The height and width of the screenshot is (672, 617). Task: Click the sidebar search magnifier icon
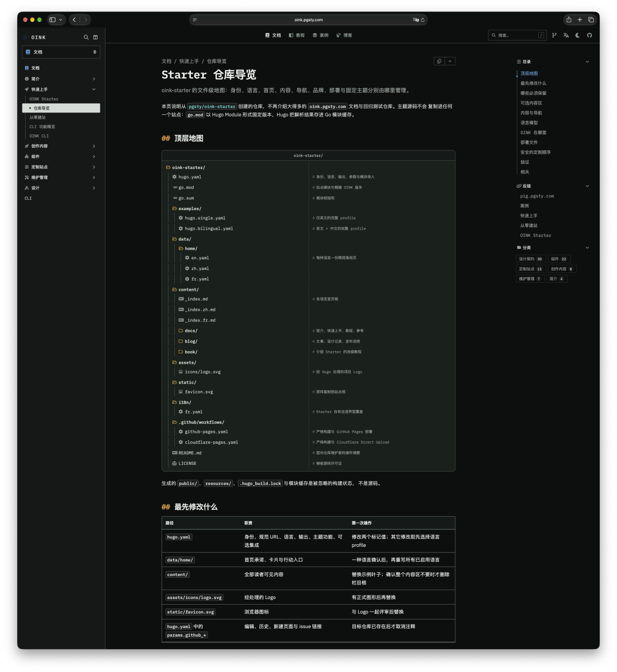[86, 37]
